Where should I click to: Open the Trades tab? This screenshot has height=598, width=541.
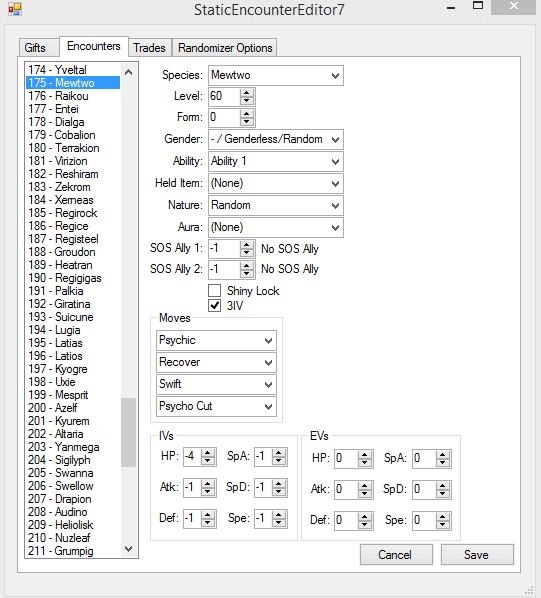(x=149, y=48)
